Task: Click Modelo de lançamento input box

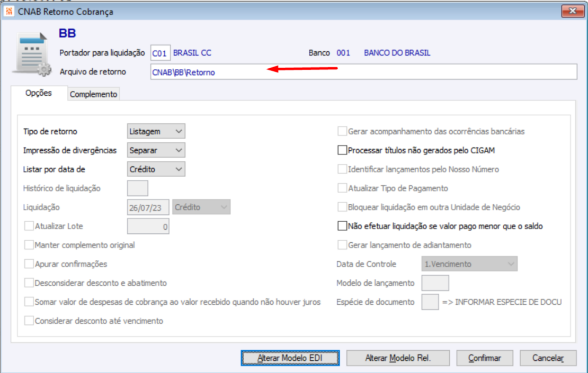Action: [435, 283]
